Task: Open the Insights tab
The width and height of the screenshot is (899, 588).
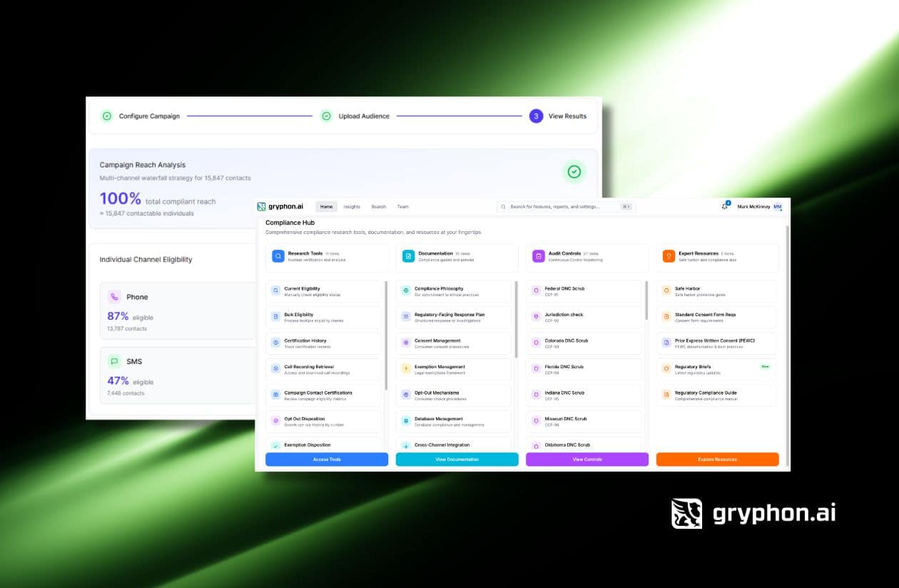Action: (352, 207)
